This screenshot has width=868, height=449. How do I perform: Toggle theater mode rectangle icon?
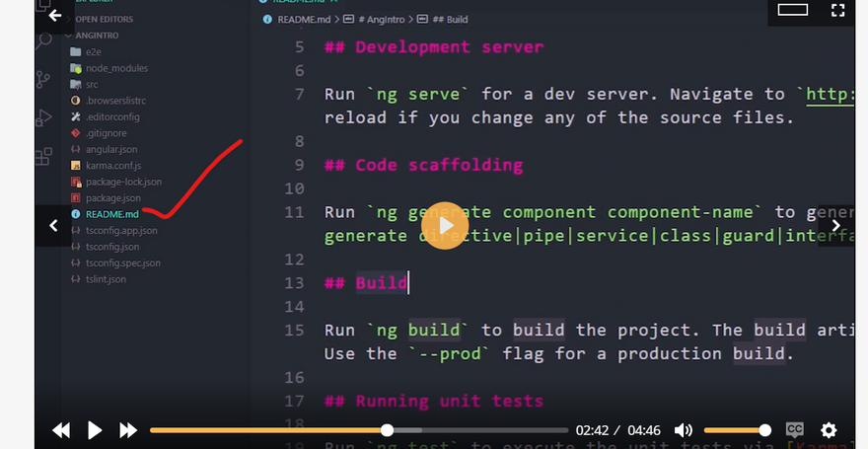(792, 11)
